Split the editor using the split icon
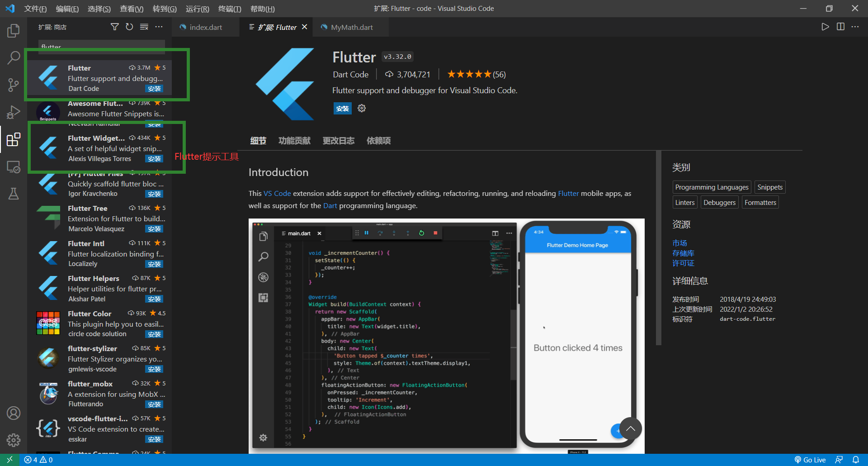Image resolution: width=868 pixels, height=466 pixels. 840,27
